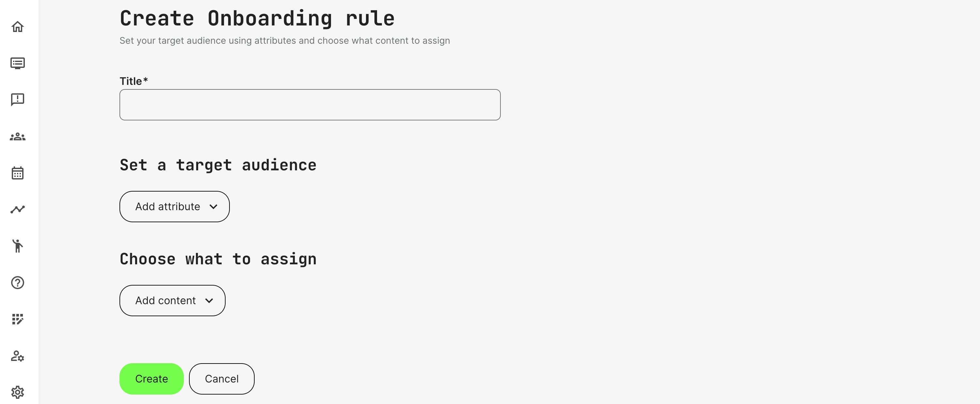The height and width of the screenshot is (404, 980).
Task: Click the news feed list icon
Action: click(18, 63)
